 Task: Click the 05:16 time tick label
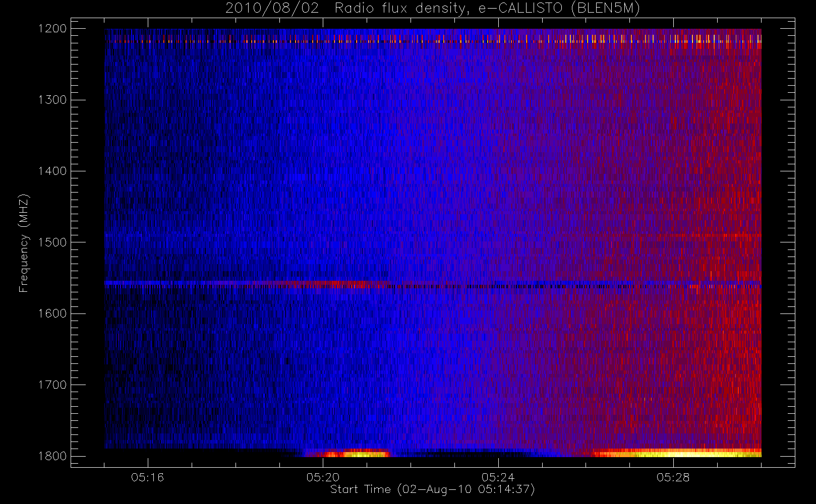[147, 477]
